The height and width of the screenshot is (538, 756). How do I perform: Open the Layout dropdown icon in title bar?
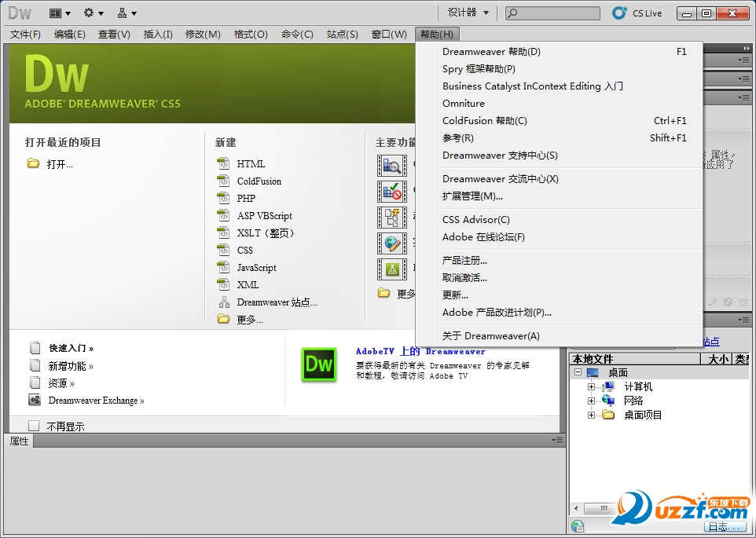click(60, 13)
